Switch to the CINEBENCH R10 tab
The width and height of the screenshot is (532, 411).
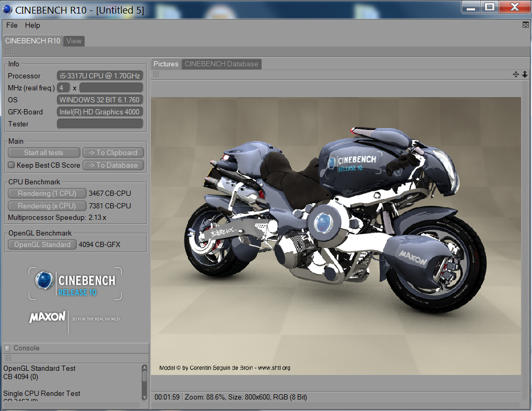click(32, 41)
